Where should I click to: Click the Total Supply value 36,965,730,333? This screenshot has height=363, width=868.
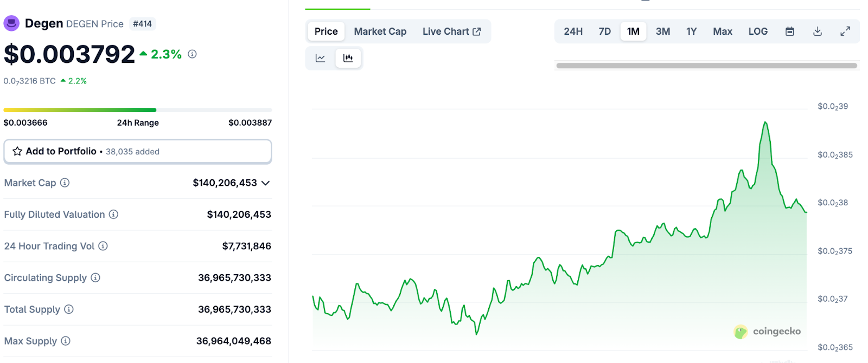pyautogui.click(x=235, y=309)
